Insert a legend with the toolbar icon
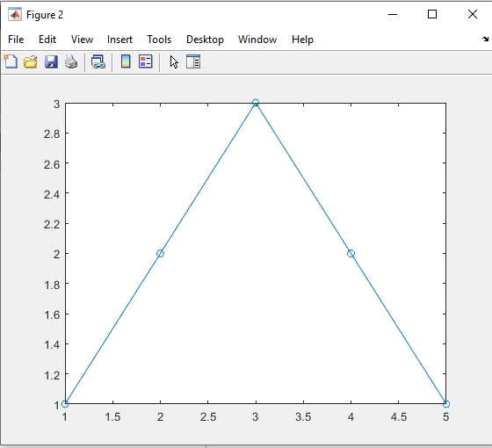Image resolution: width=492 pixels, height=448 pixels. (x=146, y=61)
